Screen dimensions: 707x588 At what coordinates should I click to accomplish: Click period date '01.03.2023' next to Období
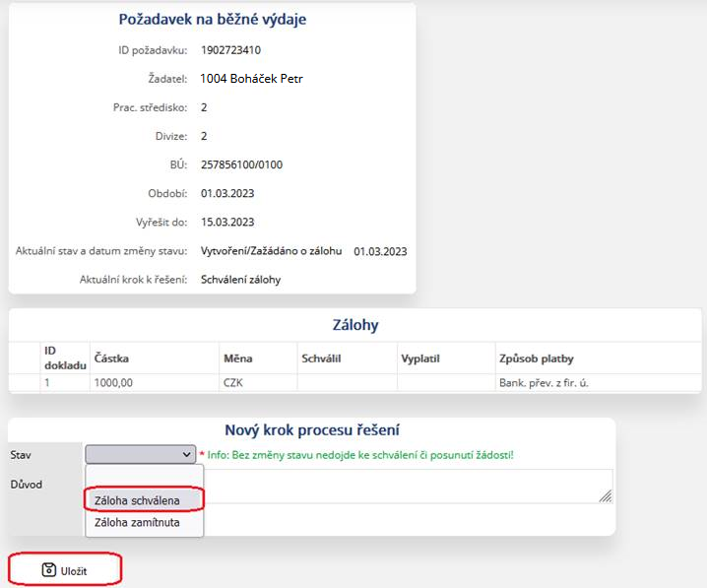pos(227,193)
